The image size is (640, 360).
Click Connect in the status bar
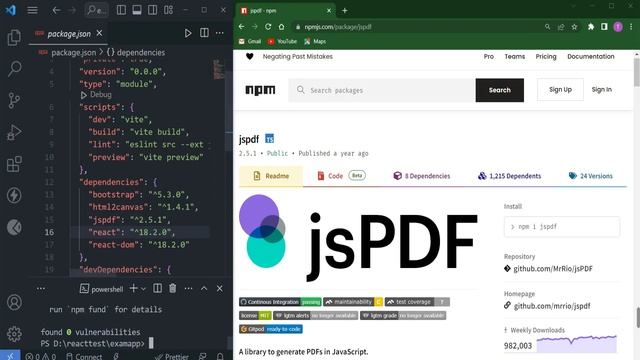tap(84, 356)
